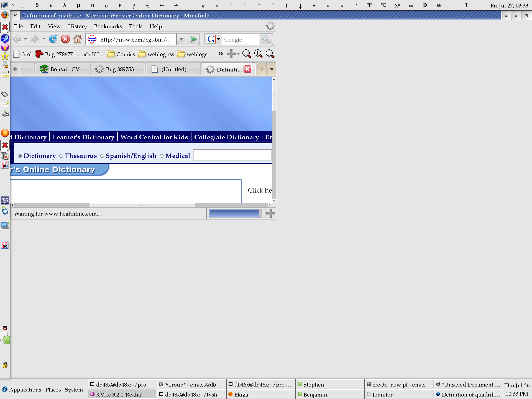Click the lock icon in left panel

[x=5, y=365]
